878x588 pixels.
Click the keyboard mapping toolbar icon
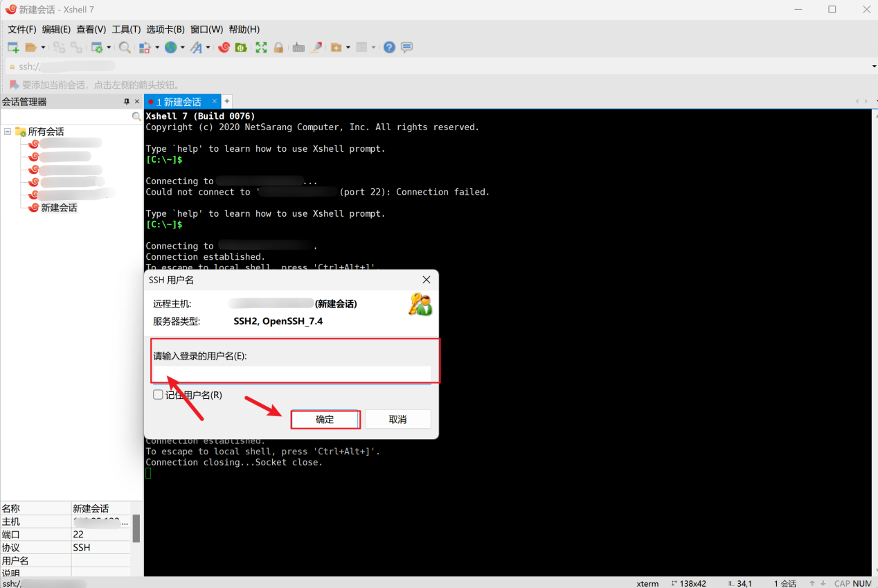[x=298, y=47]
